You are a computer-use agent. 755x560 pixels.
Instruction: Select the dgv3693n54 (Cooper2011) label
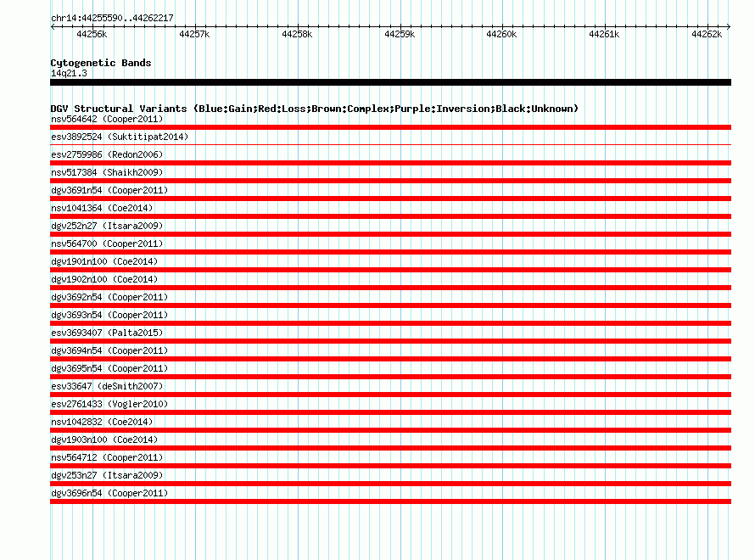(x=109, y=315)
